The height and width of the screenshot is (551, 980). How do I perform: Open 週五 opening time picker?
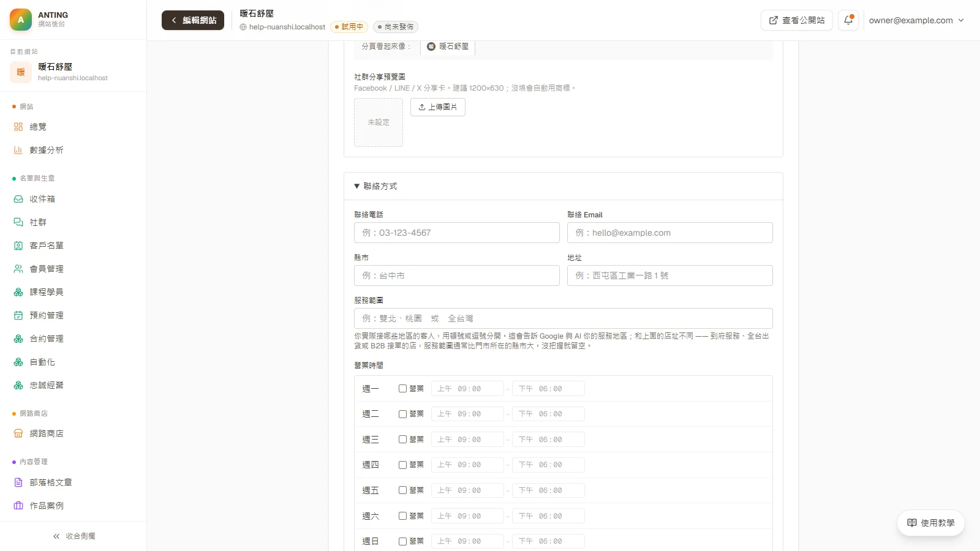467,490
